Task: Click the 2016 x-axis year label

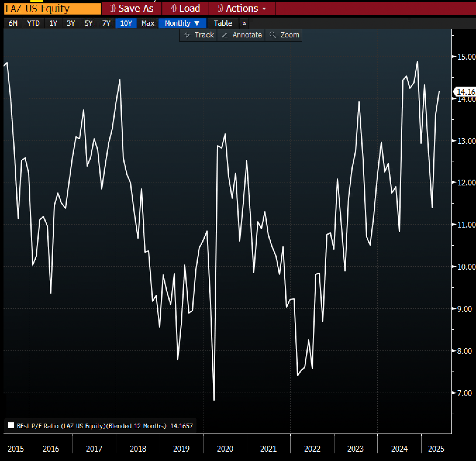Action: coord(51,449)
